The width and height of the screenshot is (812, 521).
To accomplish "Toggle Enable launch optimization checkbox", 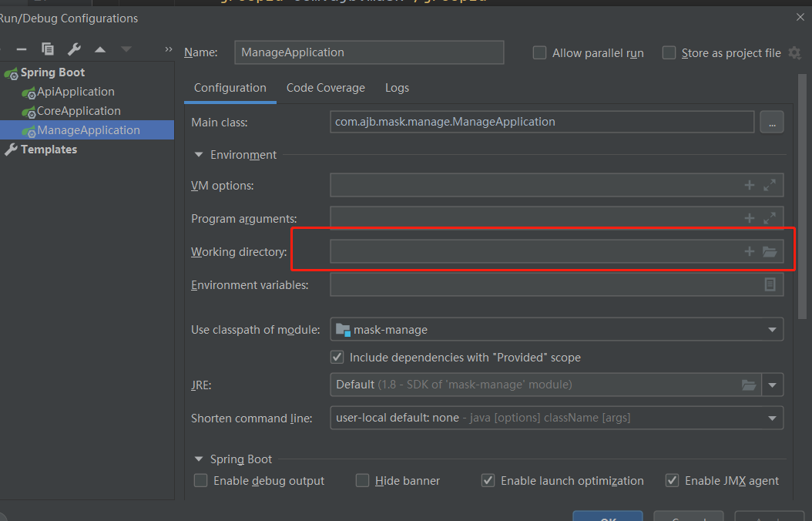I will coord(488,481).
